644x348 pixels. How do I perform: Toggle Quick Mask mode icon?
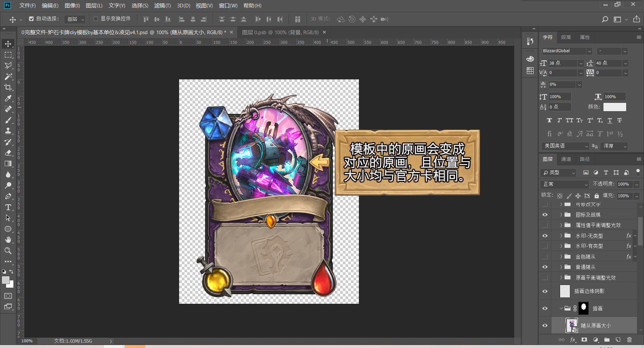pos(8,296)
